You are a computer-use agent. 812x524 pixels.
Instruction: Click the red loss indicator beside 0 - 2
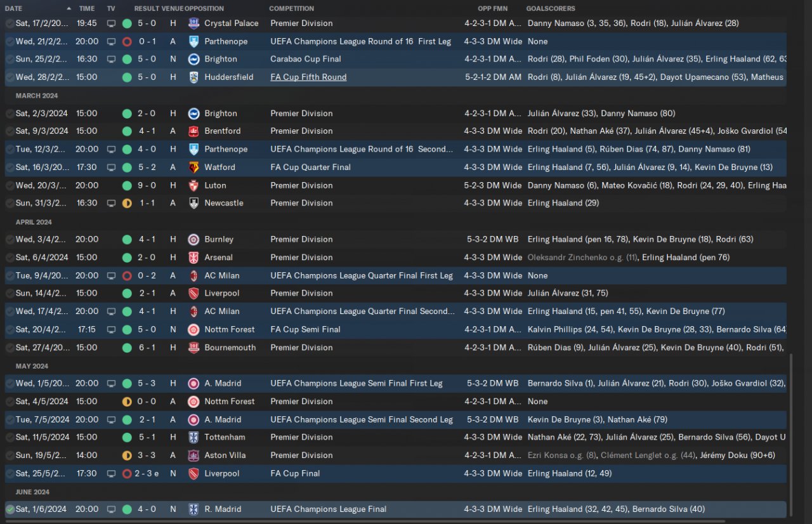point(127,276)
